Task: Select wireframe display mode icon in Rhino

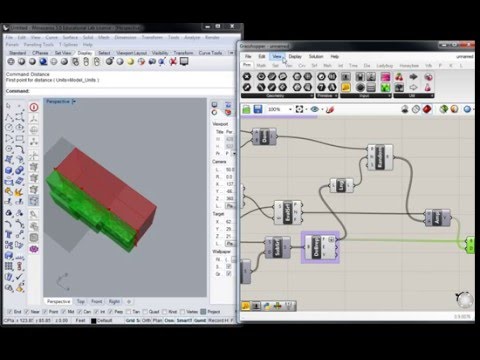Action: coord(11,62)
